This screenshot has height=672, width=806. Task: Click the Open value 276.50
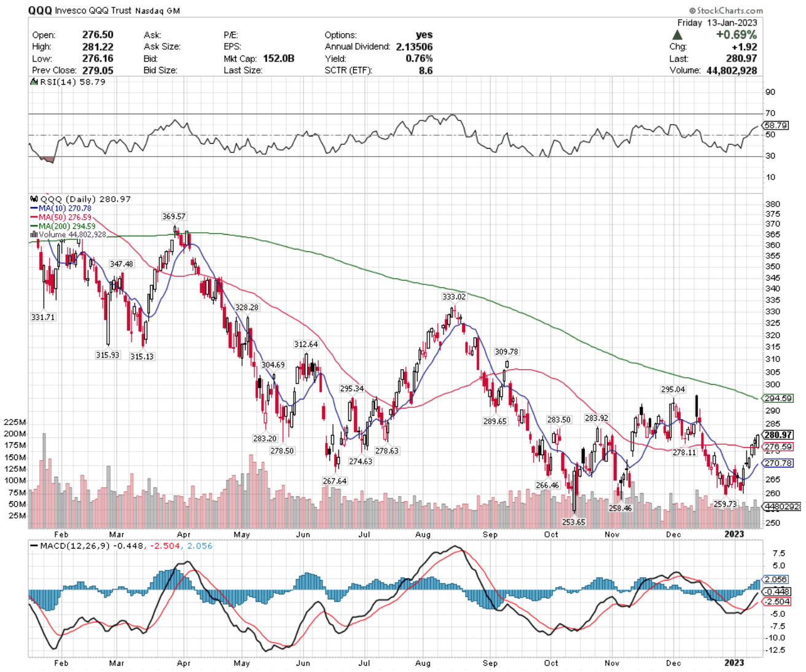(98, 35)
